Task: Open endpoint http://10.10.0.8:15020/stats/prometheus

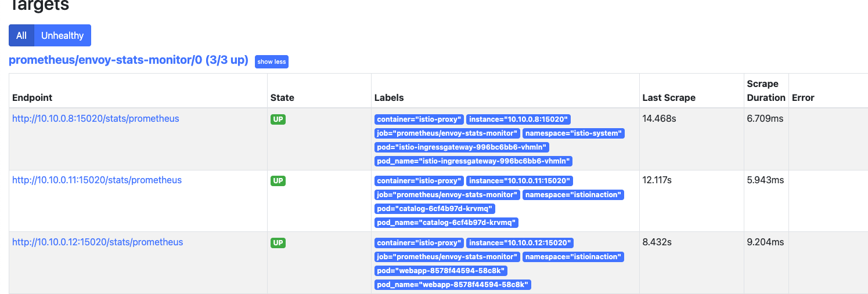Action: point(96,118)
